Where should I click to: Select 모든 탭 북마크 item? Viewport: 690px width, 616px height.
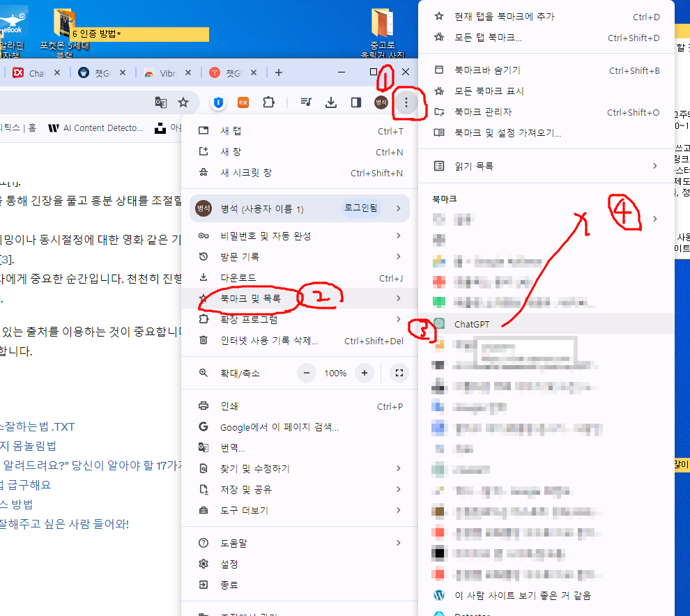coord(546,38)
